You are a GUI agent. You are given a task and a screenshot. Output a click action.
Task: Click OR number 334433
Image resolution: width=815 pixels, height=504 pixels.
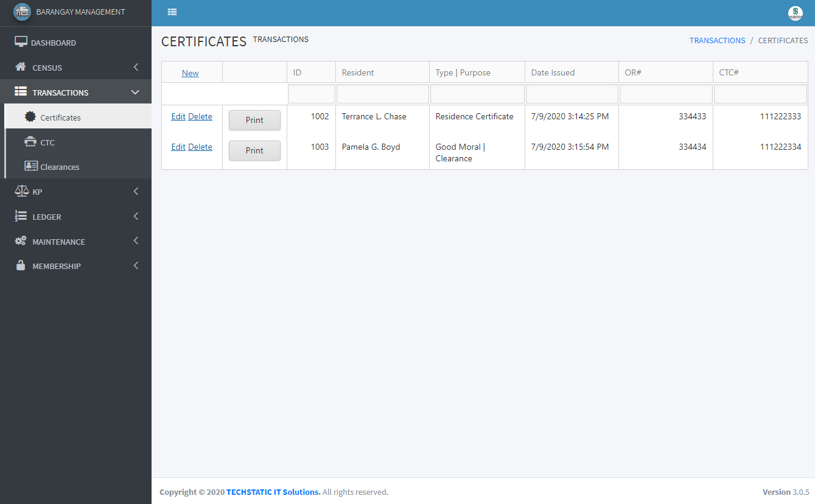693,116
